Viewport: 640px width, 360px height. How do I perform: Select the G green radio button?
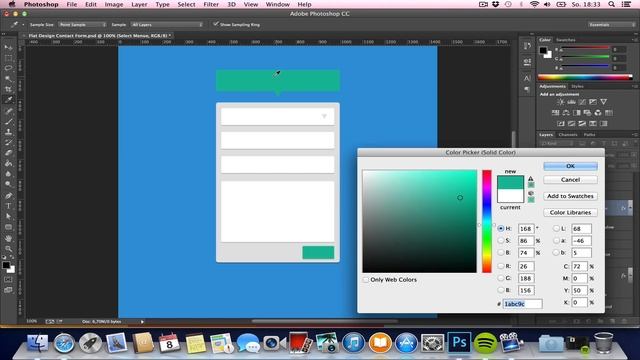point(501,278)
